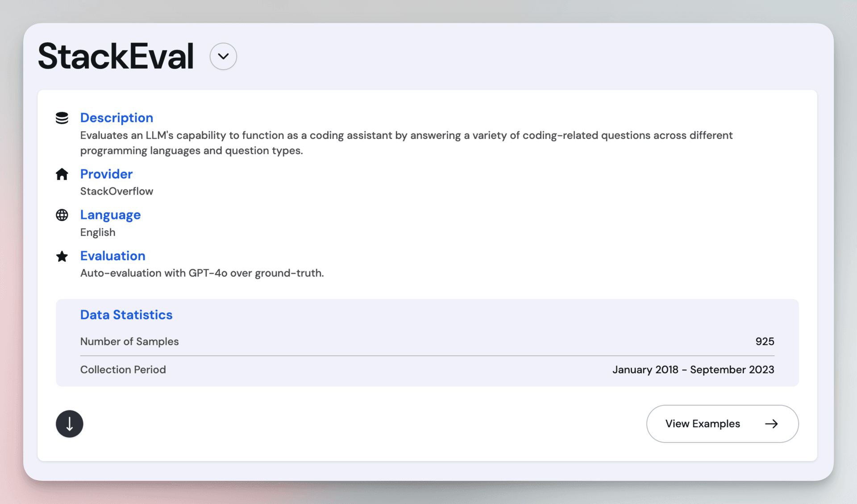Viewport: 857px width, 504px height.
Task: Click the Collection Period row label
Action: [x=123, y=370]
